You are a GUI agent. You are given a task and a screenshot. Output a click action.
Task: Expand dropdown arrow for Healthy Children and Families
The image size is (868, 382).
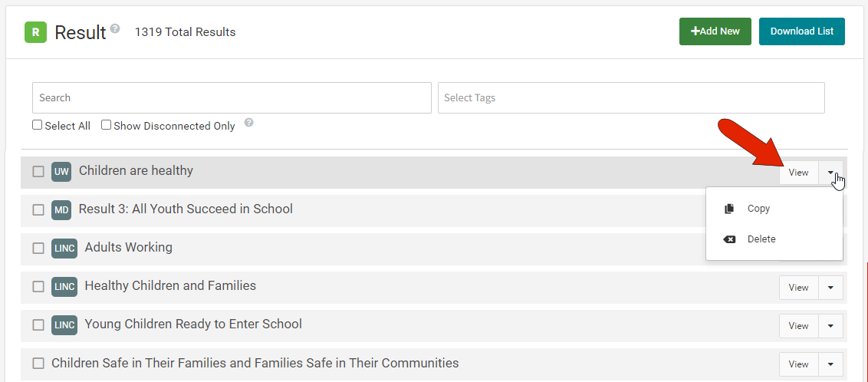point(830,288)
